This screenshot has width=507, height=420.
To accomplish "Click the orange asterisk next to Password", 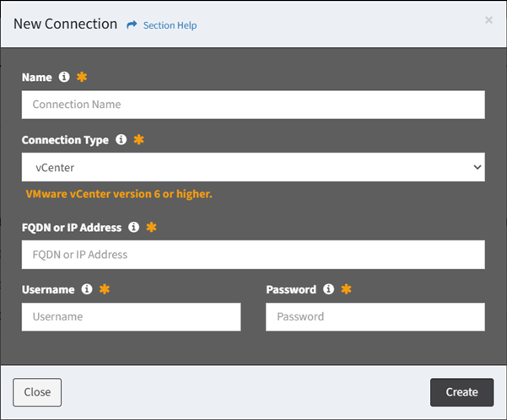I will tap(346, 289).
